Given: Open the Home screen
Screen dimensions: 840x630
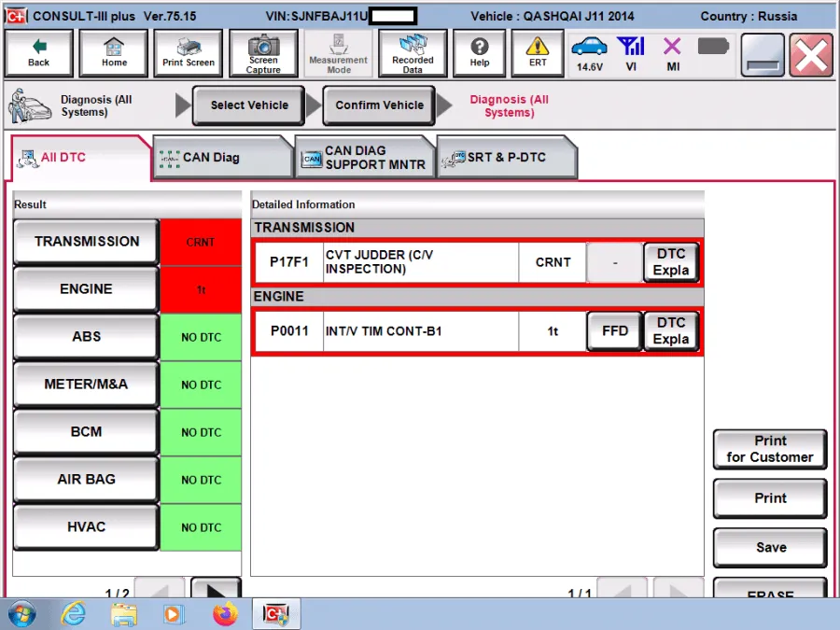Looking at the screenshot, I should [114, 53].
